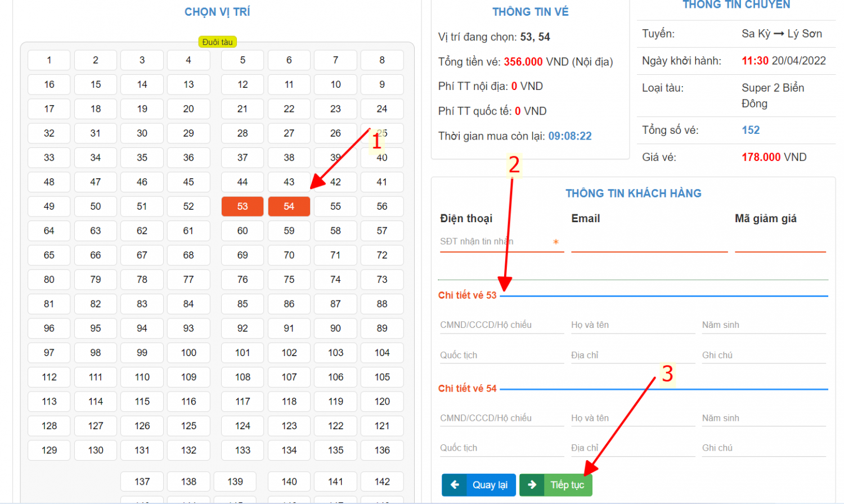Click Họ và tên field for ticket 53
844x504 pixels.
click(x=632, y=325)
